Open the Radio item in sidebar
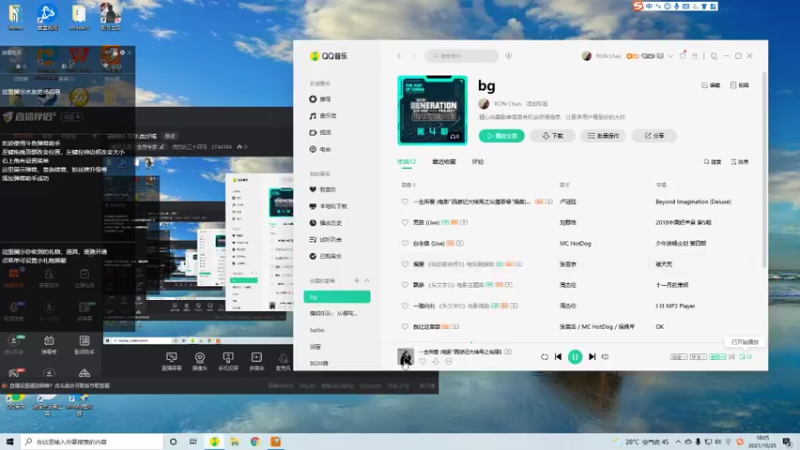Screen dimensions: 800x450 tap(320, 149)
